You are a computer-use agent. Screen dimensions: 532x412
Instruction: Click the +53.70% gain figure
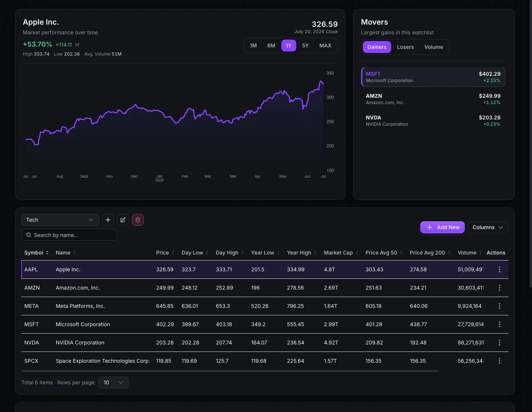click(x=37, y=44)
